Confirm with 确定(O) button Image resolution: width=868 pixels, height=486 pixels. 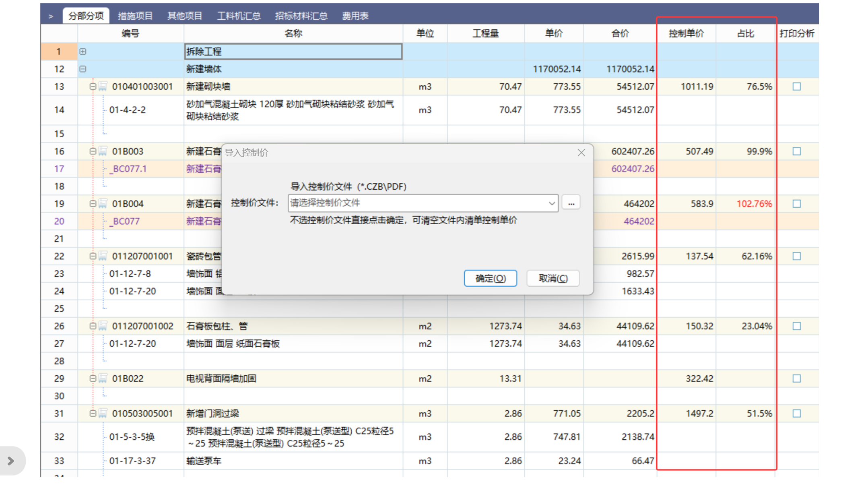tap(490, 278)
